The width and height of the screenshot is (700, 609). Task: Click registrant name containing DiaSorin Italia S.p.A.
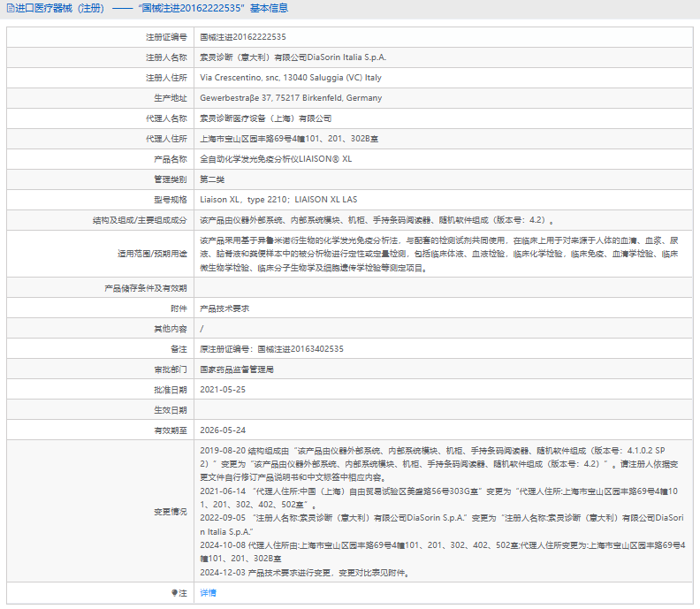tap(293, 57)
